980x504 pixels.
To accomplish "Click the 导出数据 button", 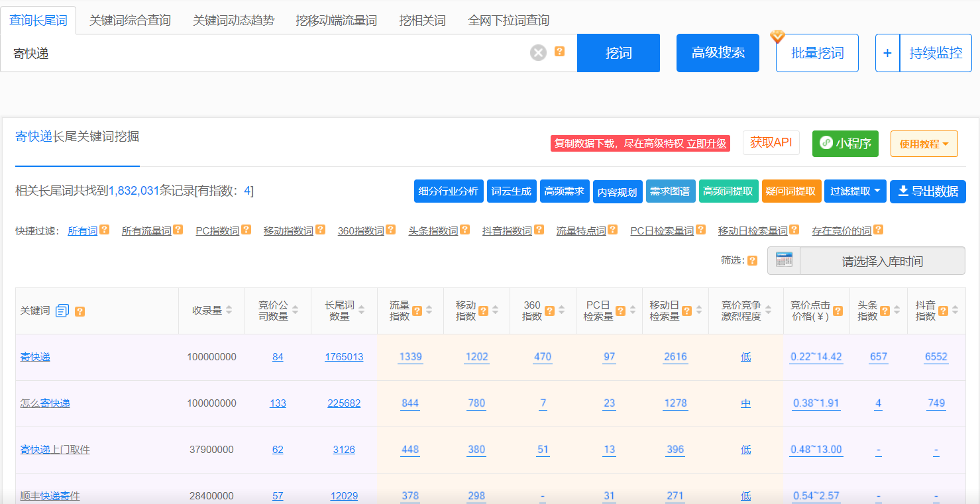I will pyautogui.click(x=928, y=191).
